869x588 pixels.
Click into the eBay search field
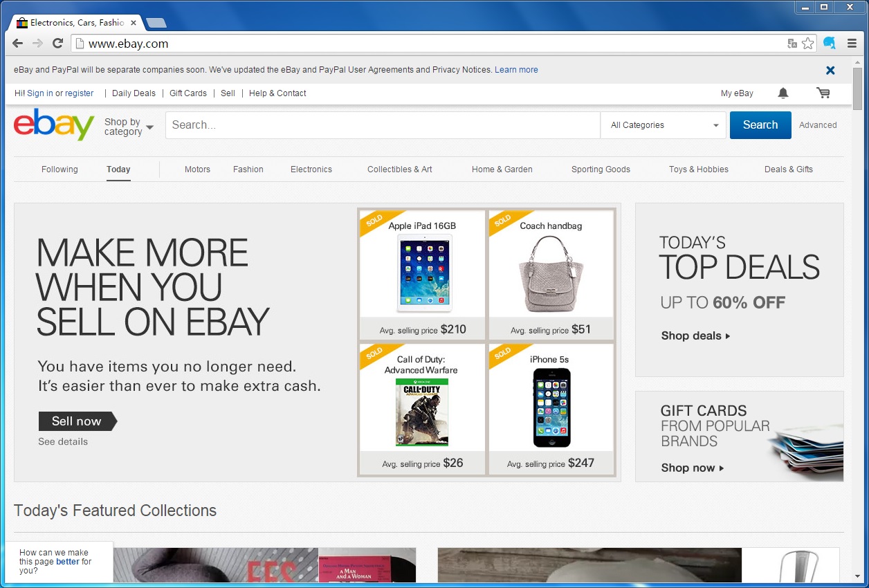[x=382, y=125]
